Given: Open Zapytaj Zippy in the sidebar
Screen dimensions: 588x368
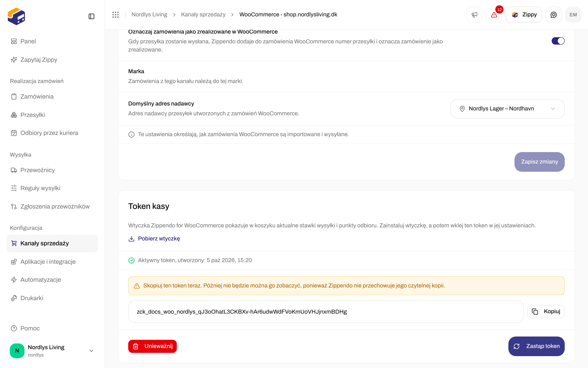Looking at the screenshot, I should tap(52, 60).
